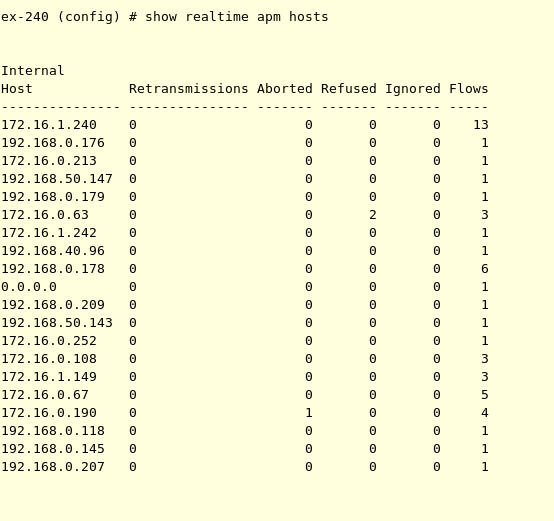Screen dimensions: 554x521
Task: Select host 172.16.1.240
Action: (49, 125)
